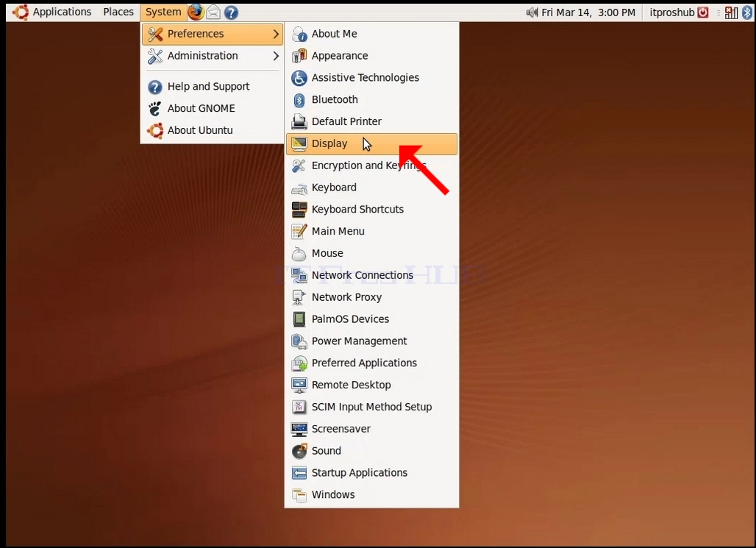Open the network monitor tray icon
The height and width of the screenshot is (548, 756).
click(731, 12)
